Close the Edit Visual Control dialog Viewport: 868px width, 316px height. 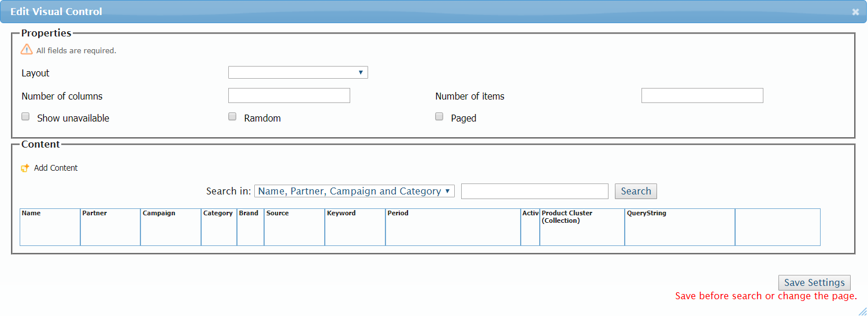[855, 12]
